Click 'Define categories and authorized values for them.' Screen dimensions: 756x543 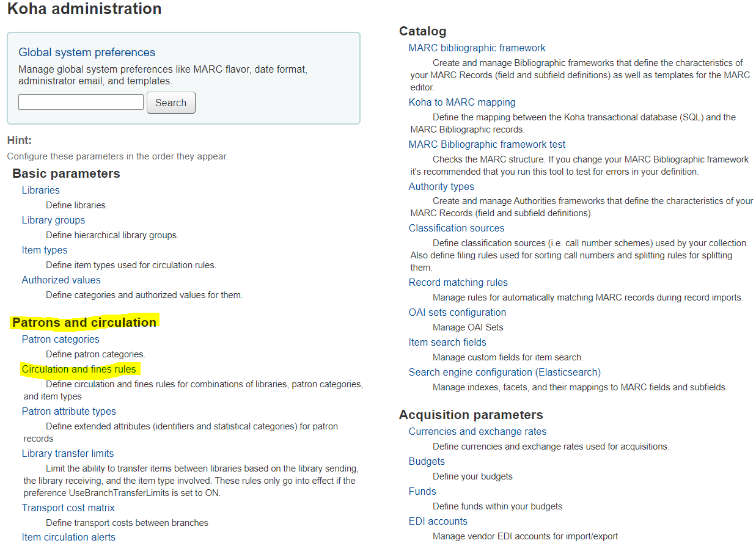coord(144,295)
